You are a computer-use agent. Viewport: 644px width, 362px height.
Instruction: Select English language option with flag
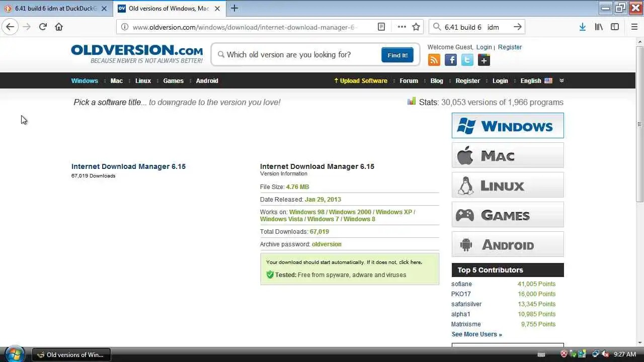[536, 80]
